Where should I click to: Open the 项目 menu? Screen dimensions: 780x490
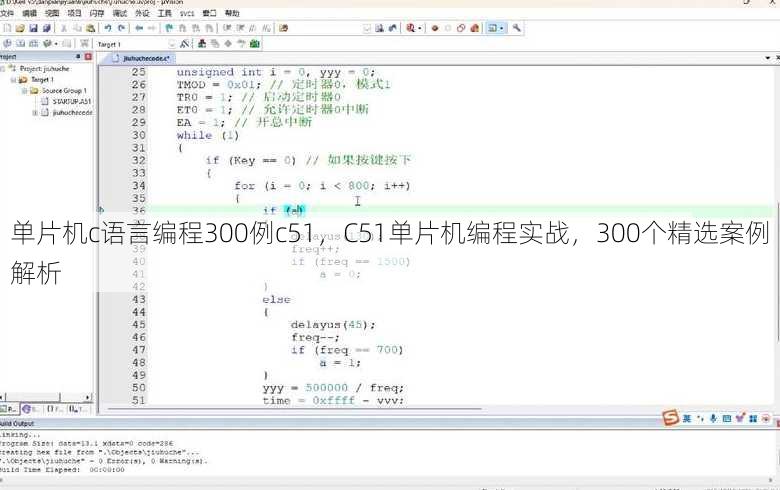point(74,13)
